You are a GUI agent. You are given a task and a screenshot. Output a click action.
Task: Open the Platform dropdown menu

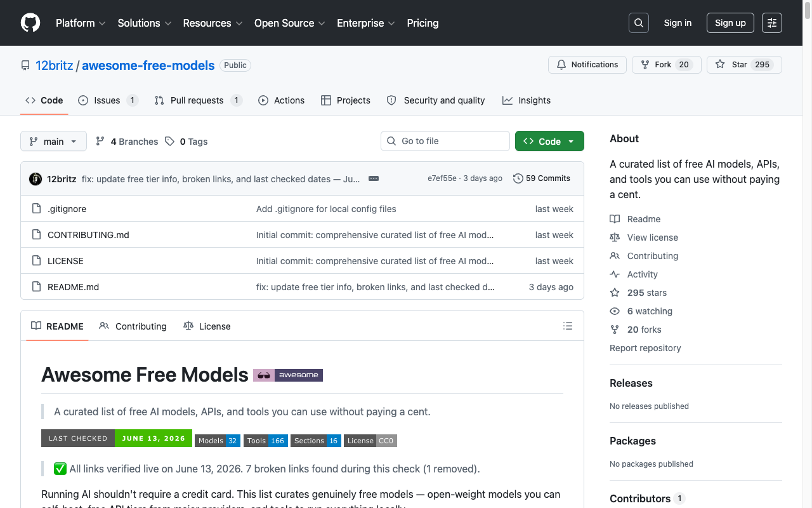point(79,23)
